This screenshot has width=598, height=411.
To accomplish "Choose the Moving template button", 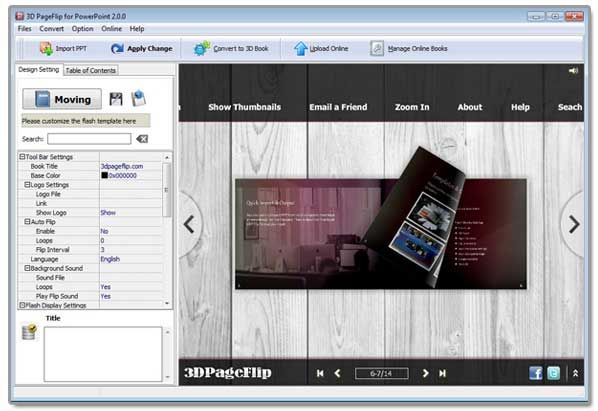I will coord(62,99).
